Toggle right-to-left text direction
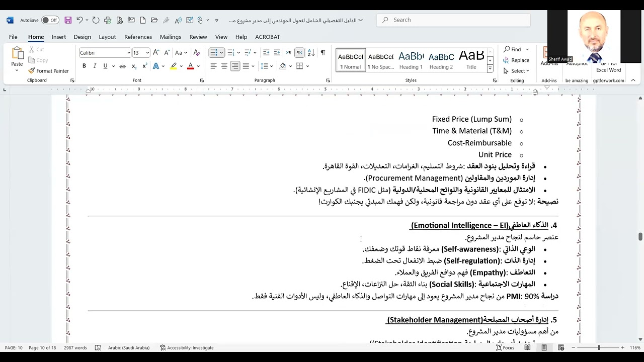Screen dimensions: 644x362 point(299,53)
